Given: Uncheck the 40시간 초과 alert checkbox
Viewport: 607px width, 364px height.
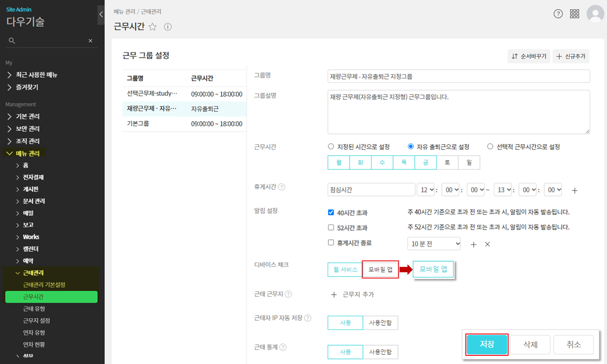Looking at the screenshot, I should (x=331, y=212).
